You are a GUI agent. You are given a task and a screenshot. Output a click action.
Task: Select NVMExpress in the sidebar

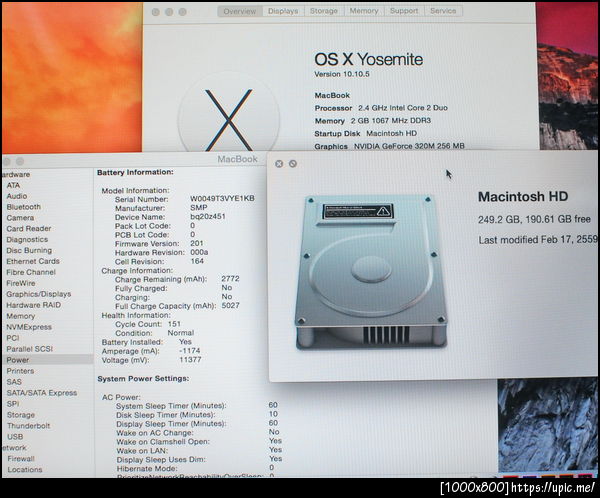(29, 327)
